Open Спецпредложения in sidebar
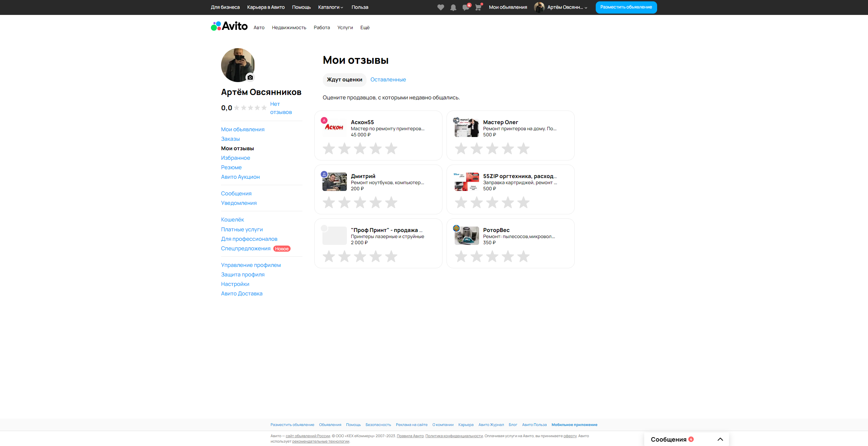 click(246, 249)
